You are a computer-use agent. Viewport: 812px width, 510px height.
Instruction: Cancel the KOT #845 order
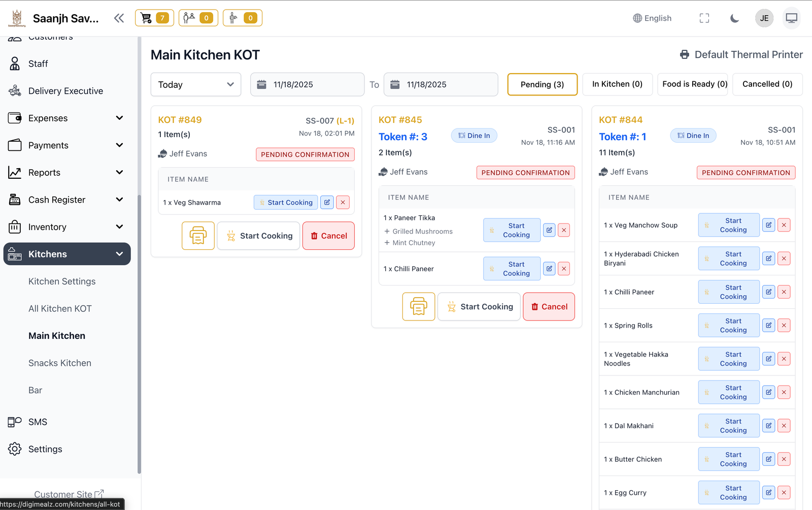549,307
